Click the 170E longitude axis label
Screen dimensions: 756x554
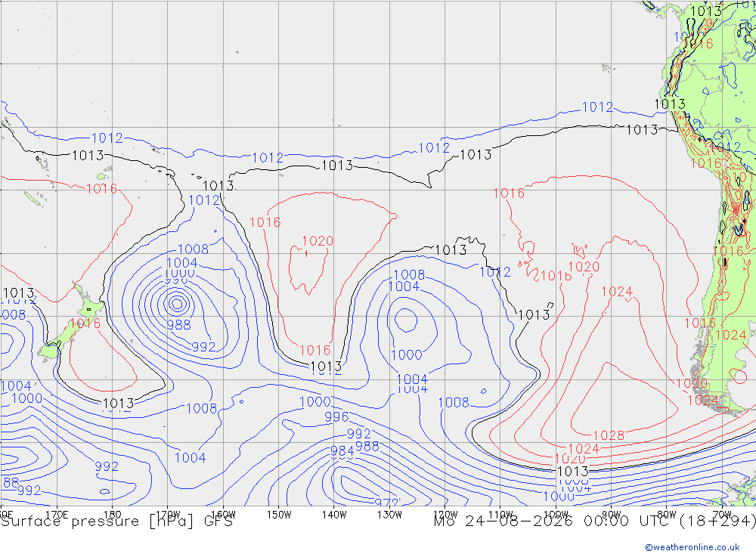pyautogui.click(x=57, y=515)
